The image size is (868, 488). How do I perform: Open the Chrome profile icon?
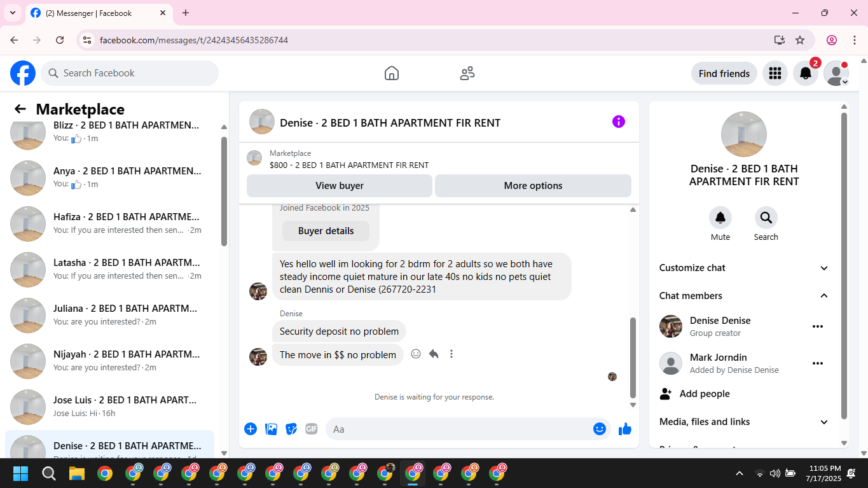coord(832,40)
